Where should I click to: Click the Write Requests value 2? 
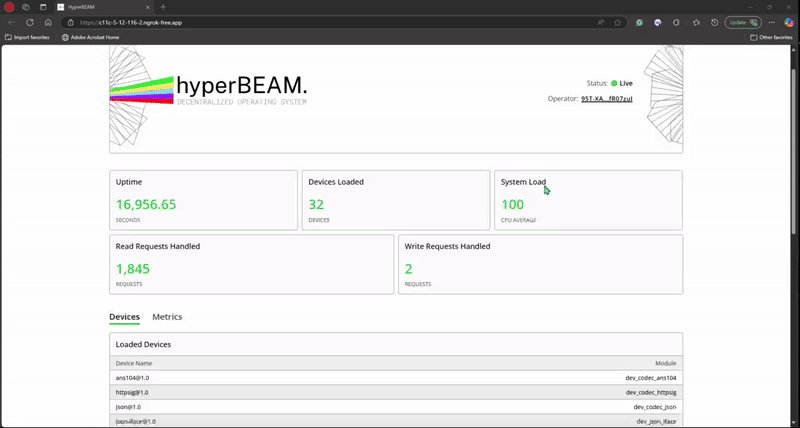click(409, 269)
